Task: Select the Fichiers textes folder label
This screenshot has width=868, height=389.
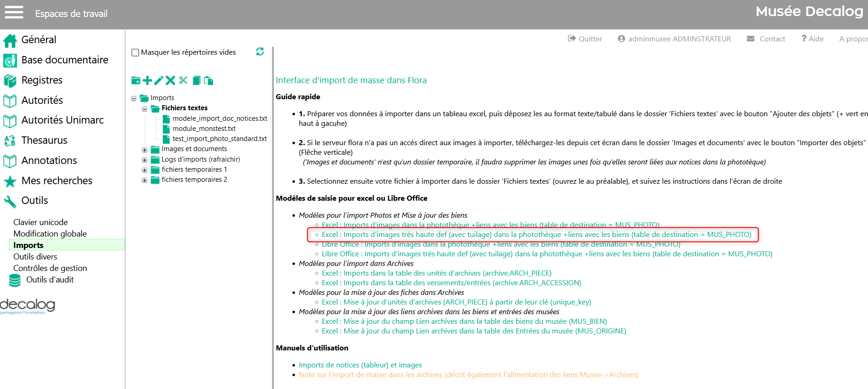Action: pos(185,108)
